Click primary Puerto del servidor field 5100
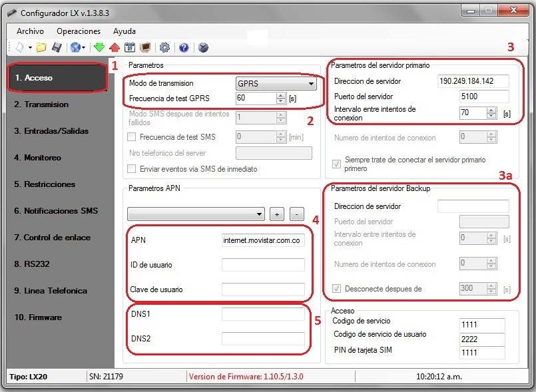This screenshot has width=536, height=392. 484,97
